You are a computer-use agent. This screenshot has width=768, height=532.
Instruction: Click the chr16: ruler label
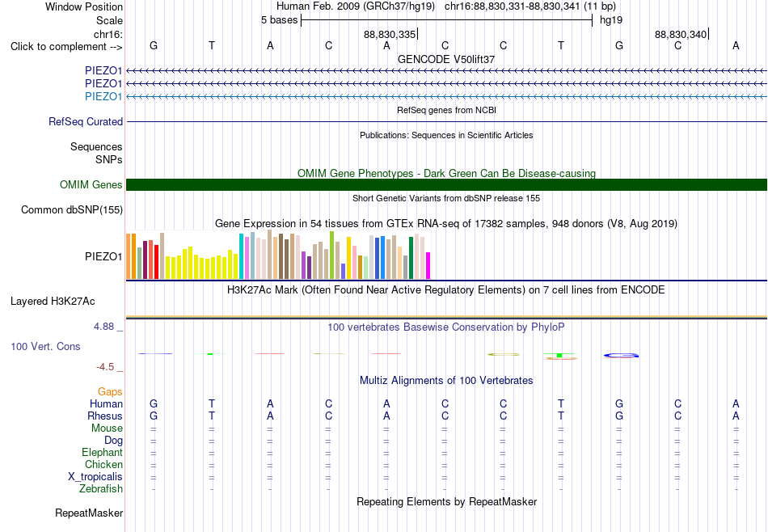click(108, 34)
